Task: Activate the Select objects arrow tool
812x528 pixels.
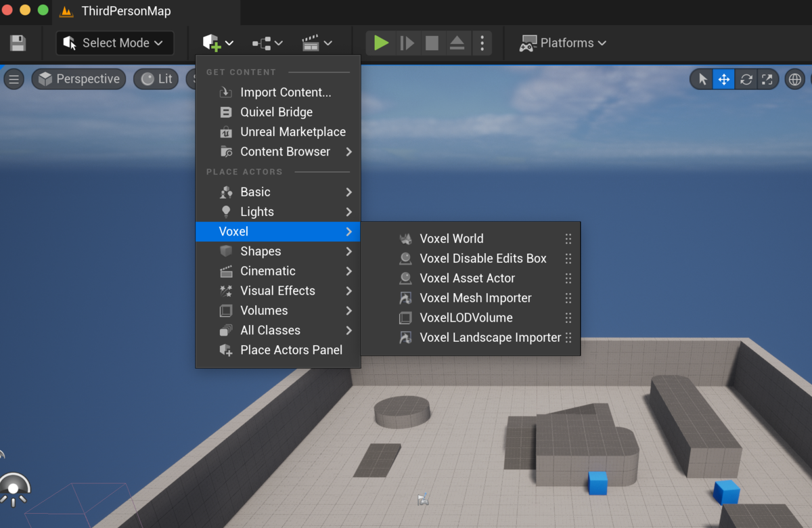Action: pyautogui.click(x=702, y=79)
